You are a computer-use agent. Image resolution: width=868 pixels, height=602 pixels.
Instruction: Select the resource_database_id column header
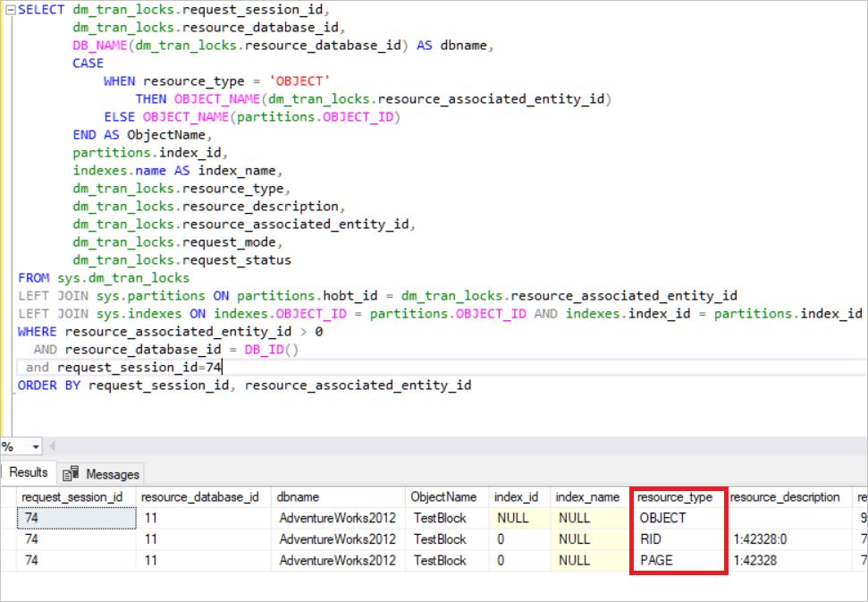point(200,496)
